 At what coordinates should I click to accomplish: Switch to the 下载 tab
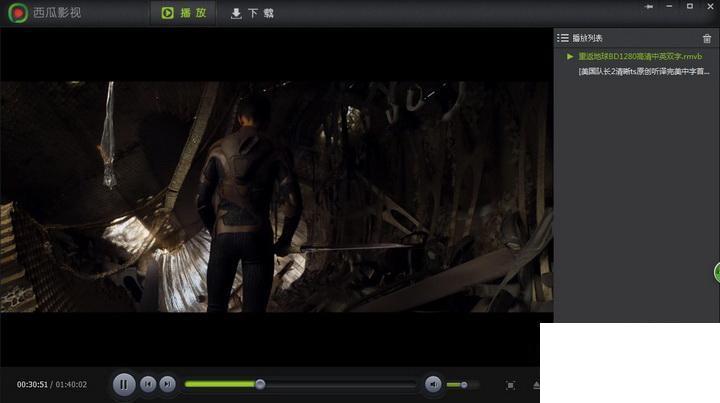tap(252, 13)
